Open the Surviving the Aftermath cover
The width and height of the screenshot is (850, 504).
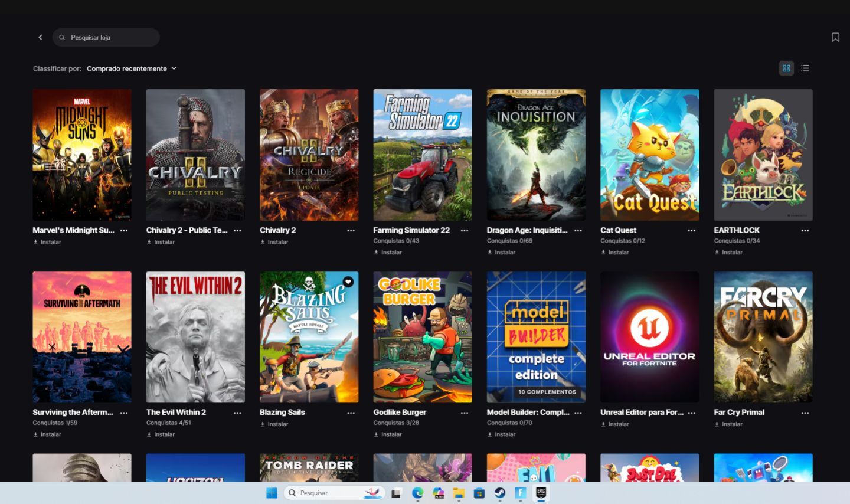(82, 337)
